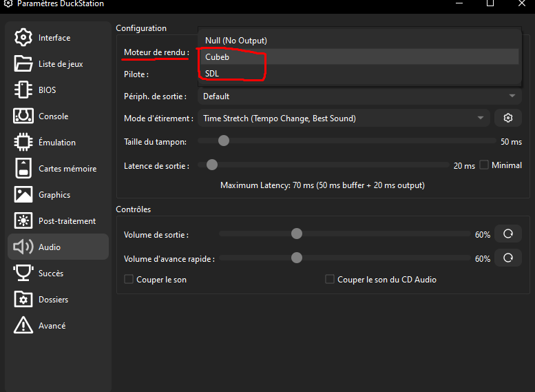Open the Avancé warning triangle icon
535x392 pixels.
point(23,325)
